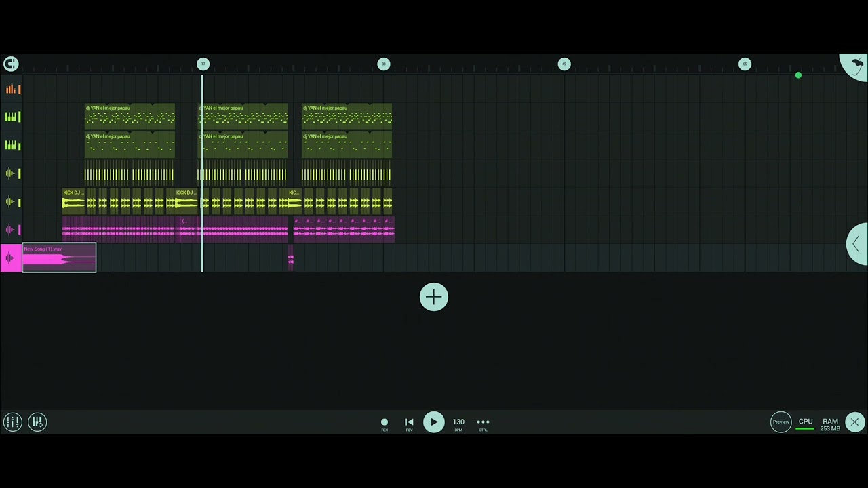Image resolution: width=868 pixels, height=488 pixels.
Task: Tap the RAM 253 MB indicator
Action: (x=830, y=424)
